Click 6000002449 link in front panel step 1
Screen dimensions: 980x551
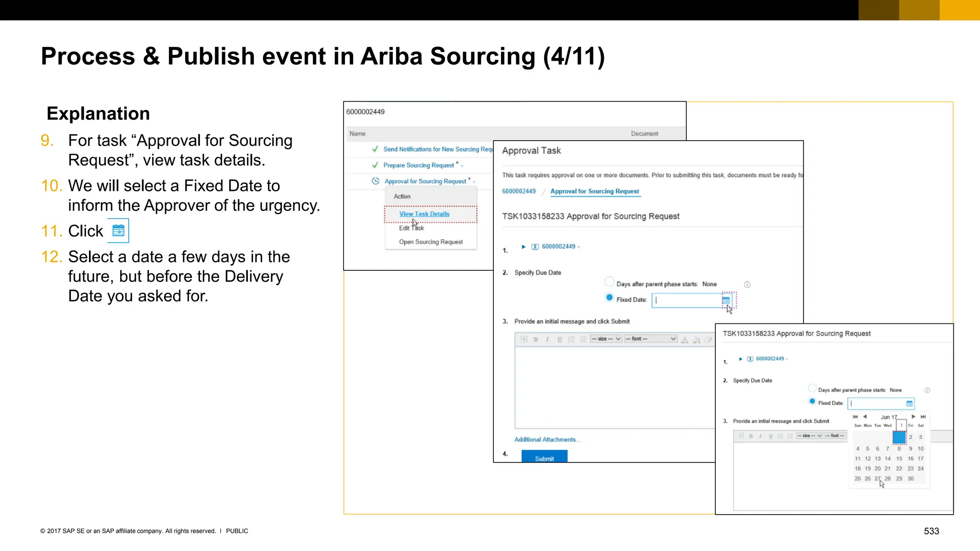pos(770,359)
